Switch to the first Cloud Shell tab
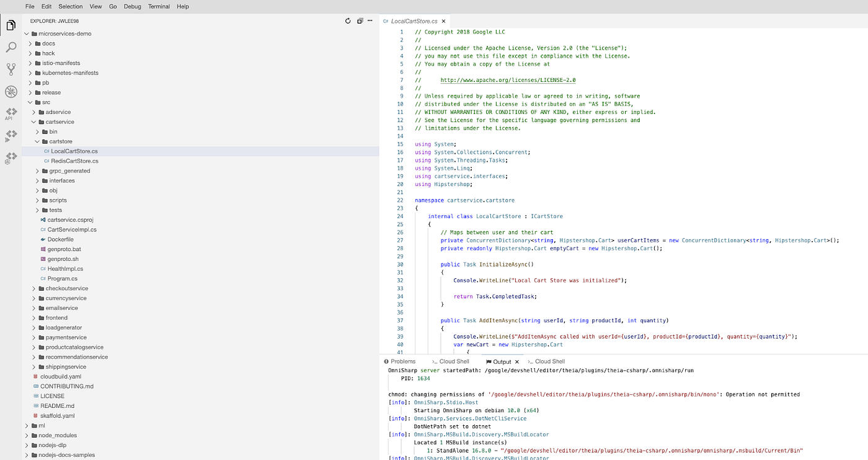The height and width of the screenshot is (460, 868). click(451, 361)
